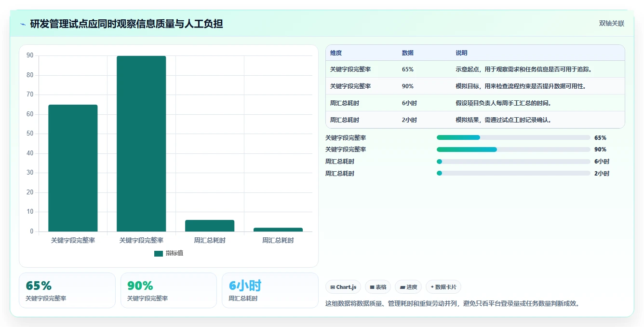The height and width of the screenshot is (327, 644).
Task: Click the 2小时 cell in the table
Action: [x=409, y=120]
